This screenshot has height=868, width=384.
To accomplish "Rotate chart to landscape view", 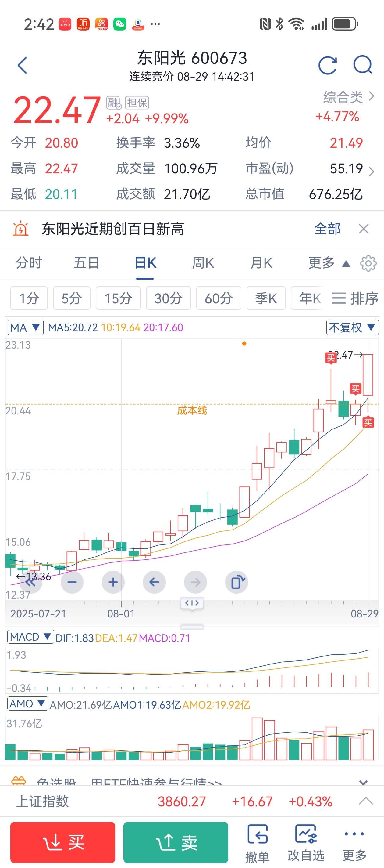I will point(236,582).
